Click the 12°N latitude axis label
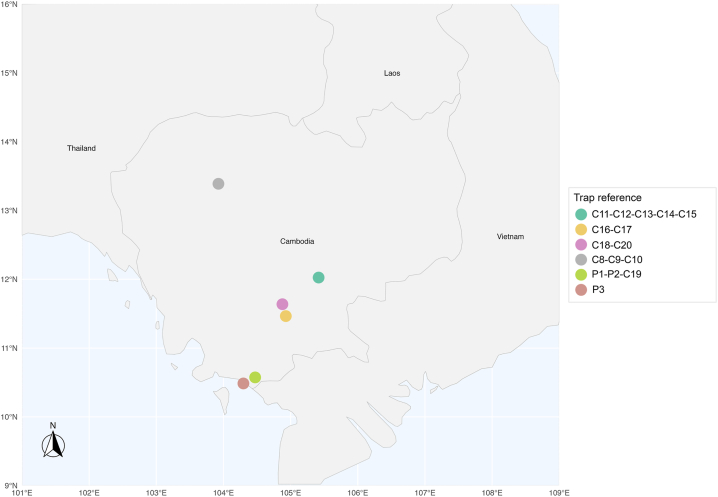Viewport: 718px width, 497px height. click(x=9, y=279)
